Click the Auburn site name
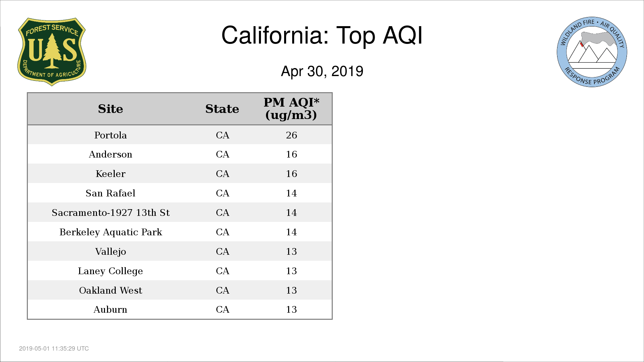This screenshot has width=644, height=362. pos(110,310)
